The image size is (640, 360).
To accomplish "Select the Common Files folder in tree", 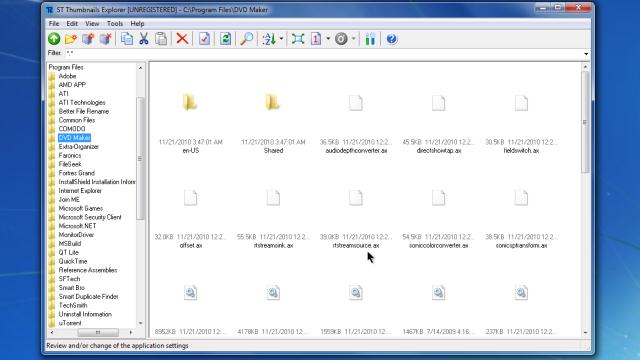I will [77, 120].
